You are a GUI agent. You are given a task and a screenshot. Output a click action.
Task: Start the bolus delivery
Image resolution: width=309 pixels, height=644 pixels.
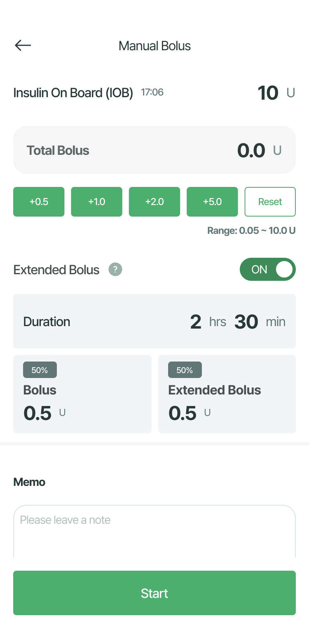point(154,593)
